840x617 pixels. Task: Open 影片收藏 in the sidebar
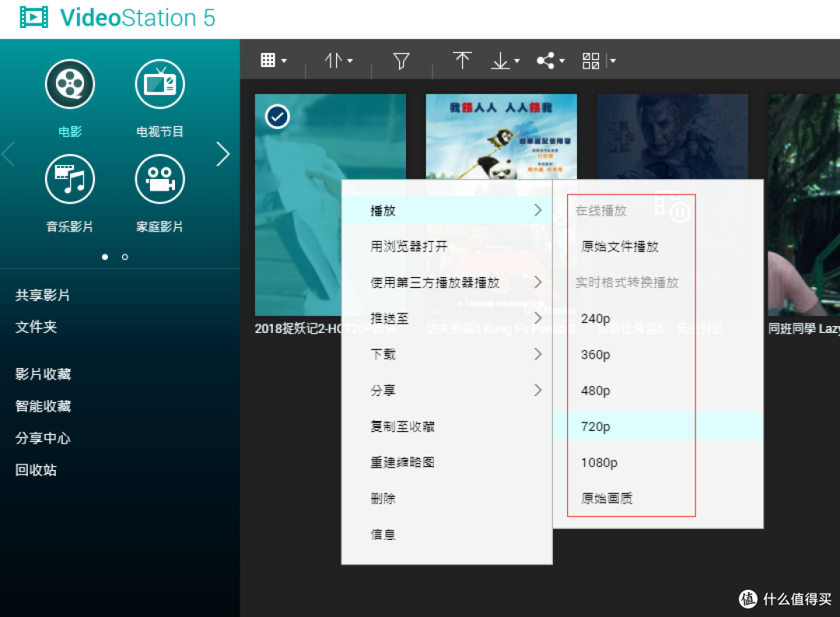click(x=43, y=373)
